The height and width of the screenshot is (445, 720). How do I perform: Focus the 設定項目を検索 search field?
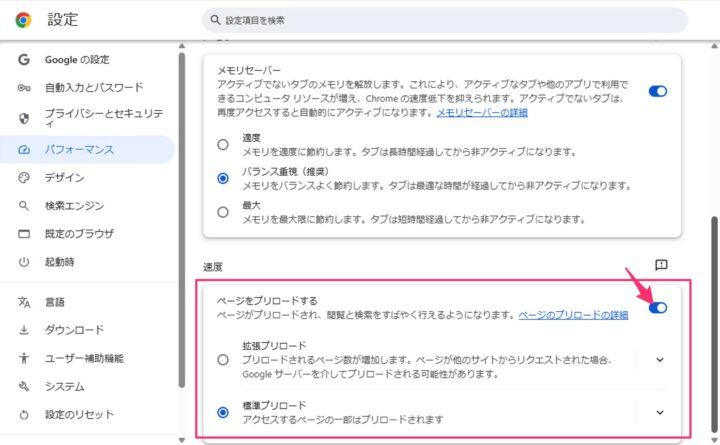444,20
